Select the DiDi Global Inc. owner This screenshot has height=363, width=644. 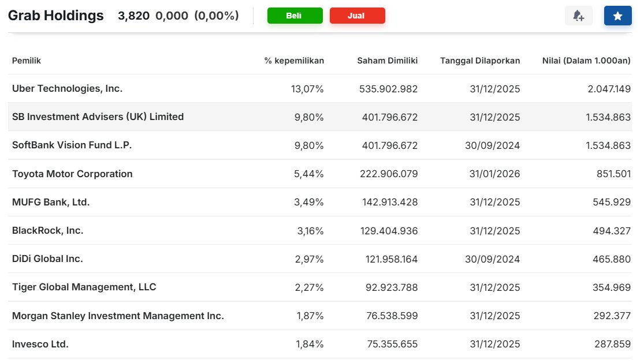coord(47,259)
